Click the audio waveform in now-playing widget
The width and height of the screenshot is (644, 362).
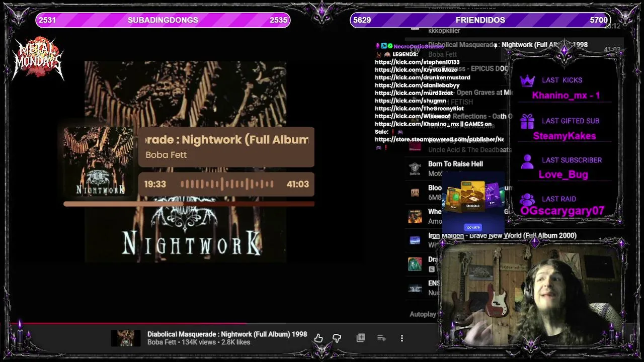pos(227,185)
